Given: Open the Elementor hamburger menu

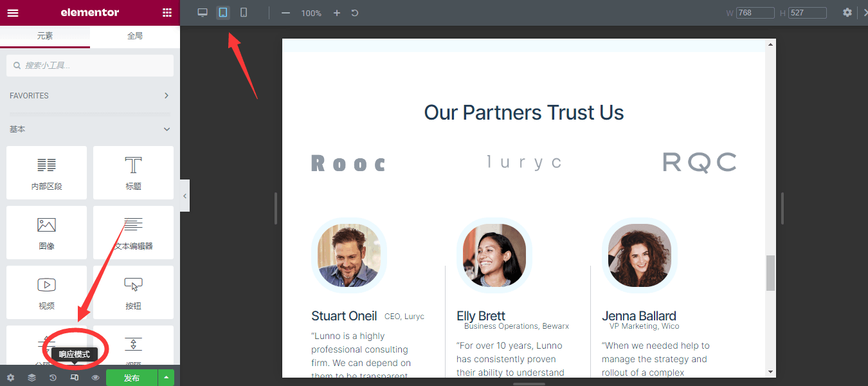Looking at the screenshot, I should click(x=13, y=13).
